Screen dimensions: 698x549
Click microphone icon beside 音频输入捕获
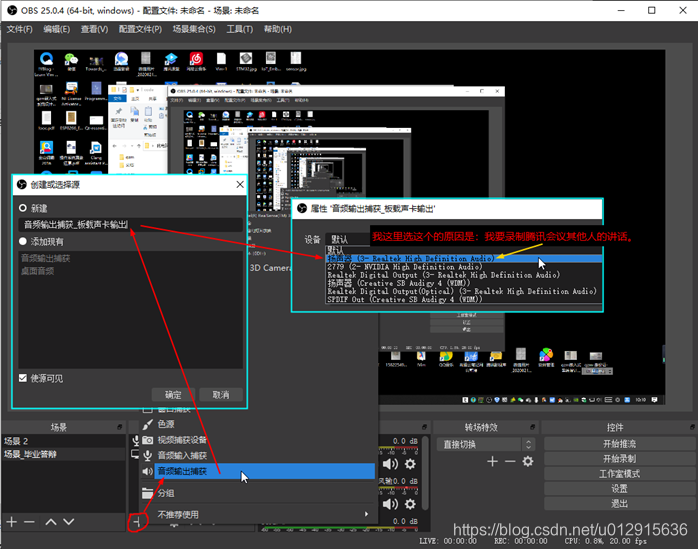click(x=148, y=455)
